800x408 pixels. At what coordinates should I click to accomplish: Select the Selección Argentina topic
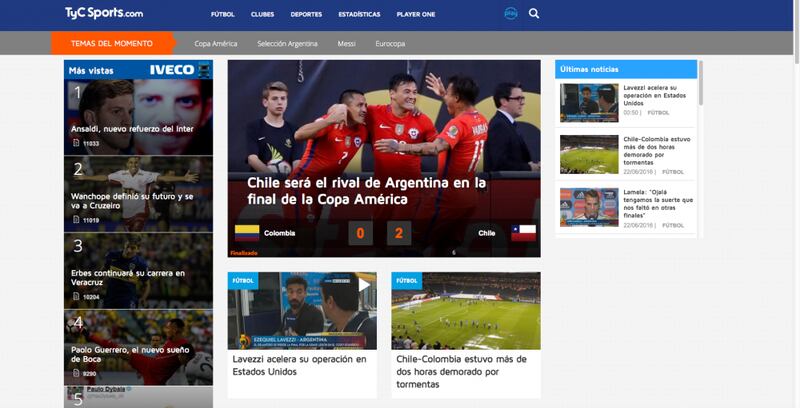pos(287,44)
